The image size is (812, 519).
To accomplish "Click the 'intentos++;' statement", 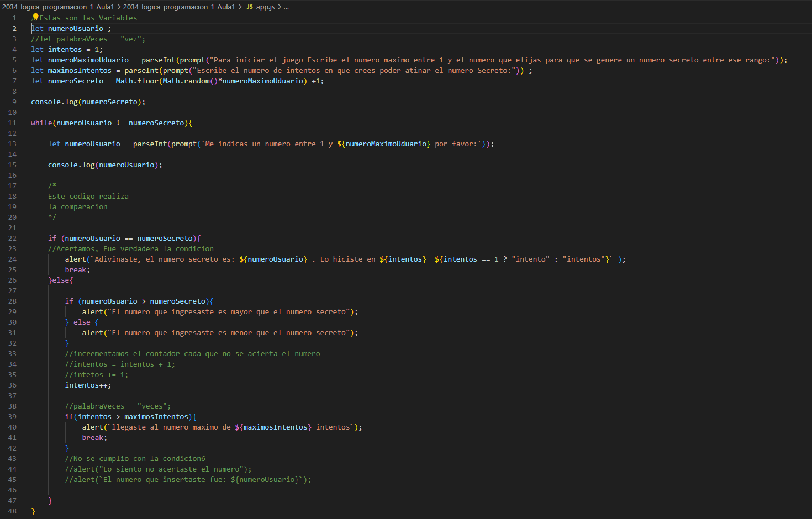I will pos(88,385).
